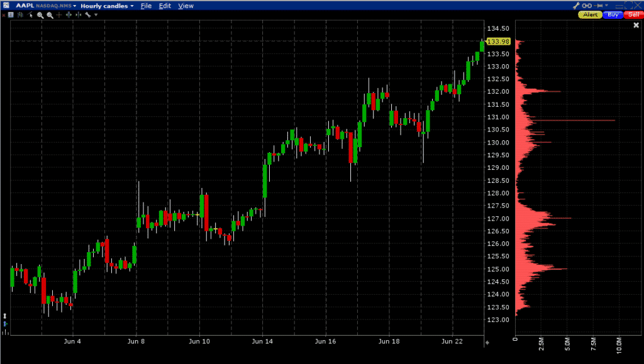
Task: Click the pin icon in the title bar
Action: pos(597,5)
